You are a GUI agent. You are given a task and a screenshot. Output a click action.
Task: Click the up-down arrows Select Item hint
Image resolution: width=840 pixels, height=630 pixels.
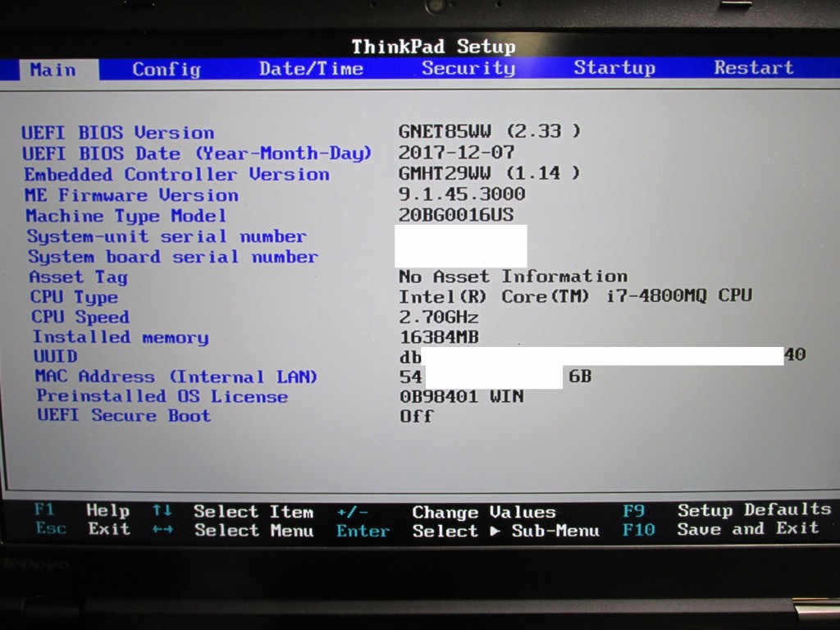[x=233, y=511]
